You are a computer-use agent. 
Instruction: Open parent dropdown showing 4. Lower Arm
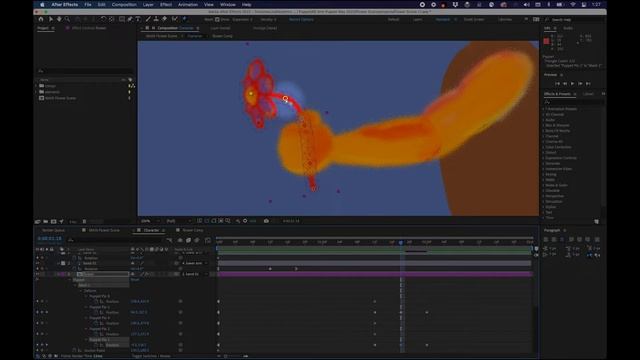[195, 263]
